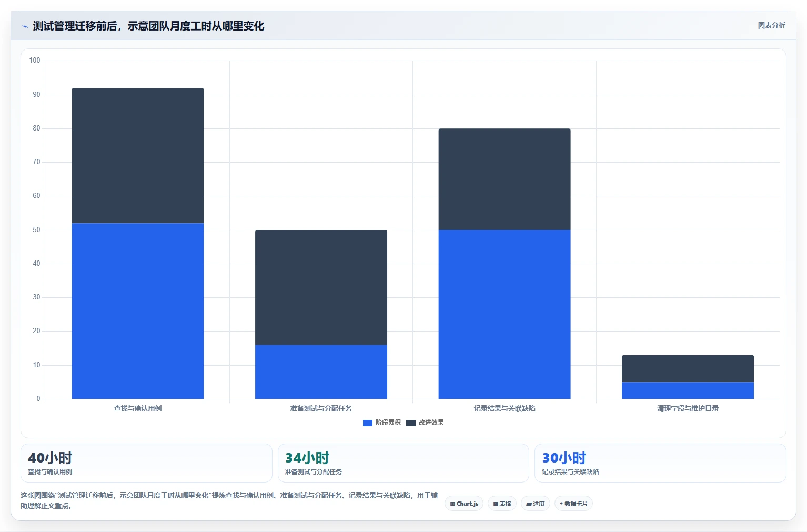Click the y-axis tick label 50
The height and width of the screenshot is (532, 807).
[36, 230]
